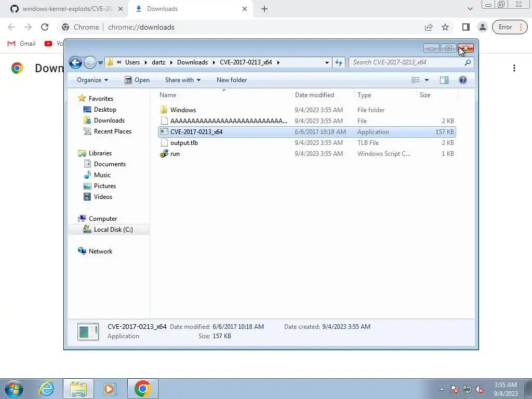The image size is (532, 399).
Task: Close the windows-kernel-exploits Chrome tab
Action: (120, 9)
